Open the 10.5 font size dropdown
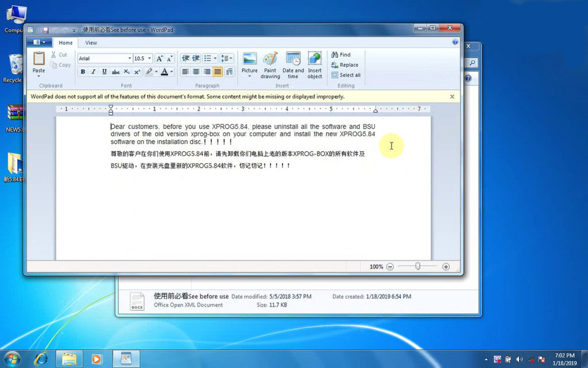Screen dimensions: 588x368 click(x=149, y=59)
